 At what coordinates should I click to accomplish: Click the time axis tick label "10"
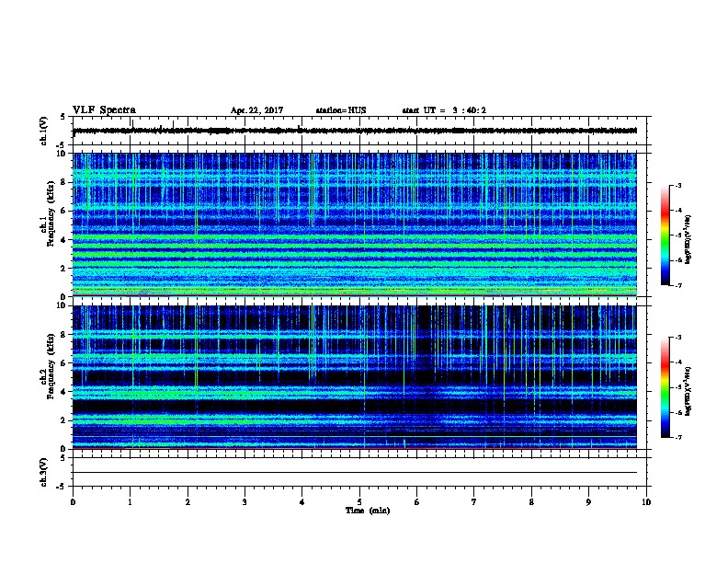click(x=646, y=502)
